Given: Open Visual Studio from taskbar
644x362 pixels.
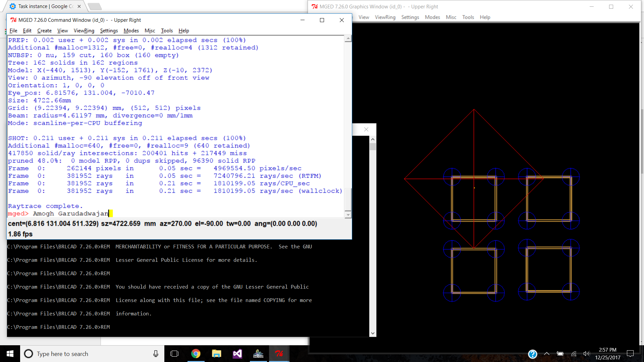Looking at the screenshot, I should [x=237, y=354].
